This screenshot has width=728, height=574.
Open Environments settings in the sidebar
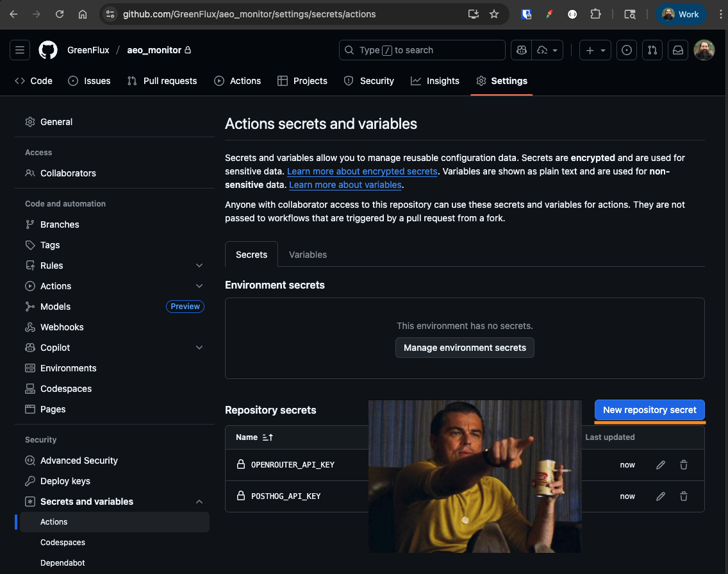67,368
